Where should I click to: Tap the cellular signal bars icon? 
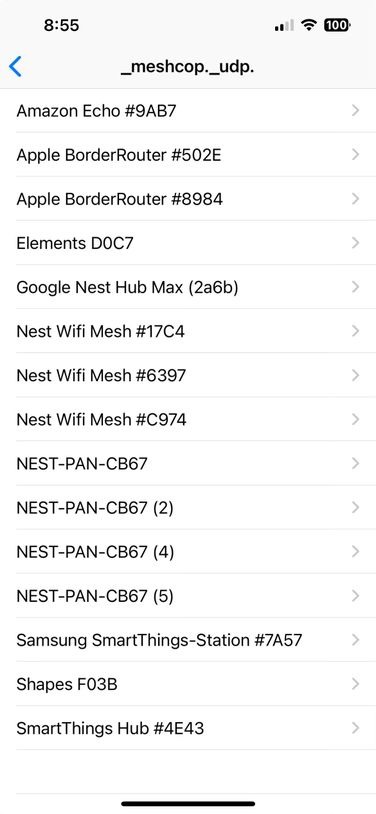[284, 25]
